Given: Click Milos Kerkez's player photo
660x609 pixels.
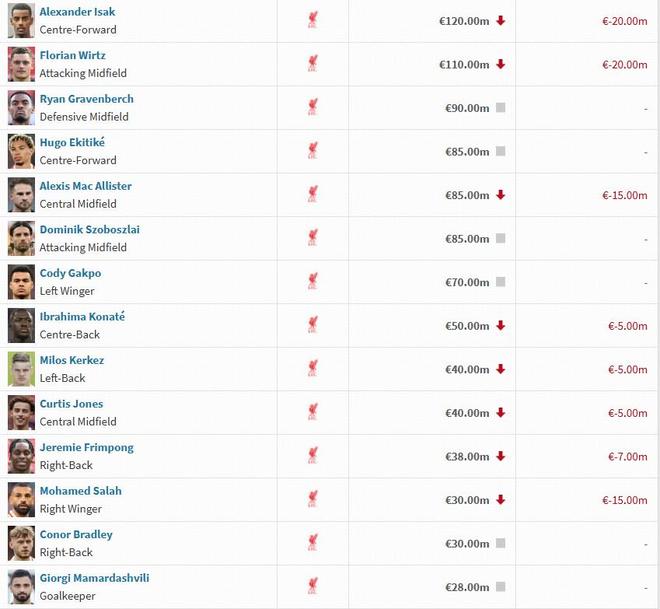Looking at the screenshot, I should (20, 369).
